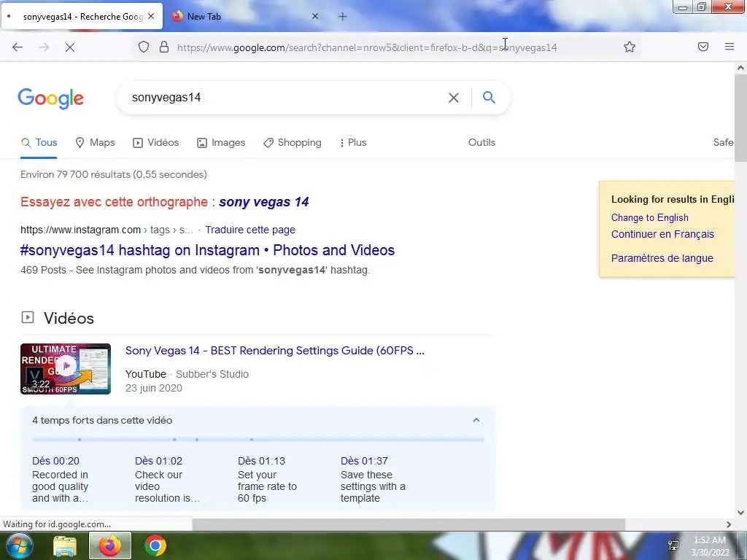Clear the Google search box
Image resolution: width=747 pixels, height=560 pixels.
(x=454, y=98)
